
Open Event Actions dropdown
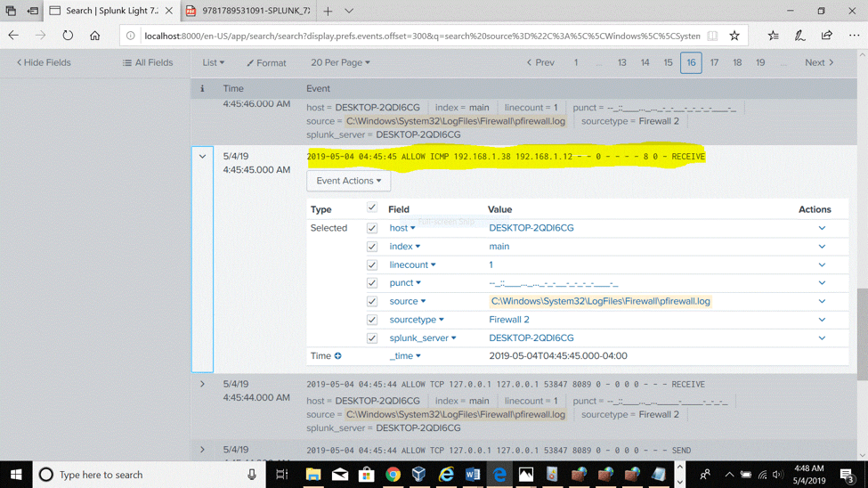click(x=348, y=181)
